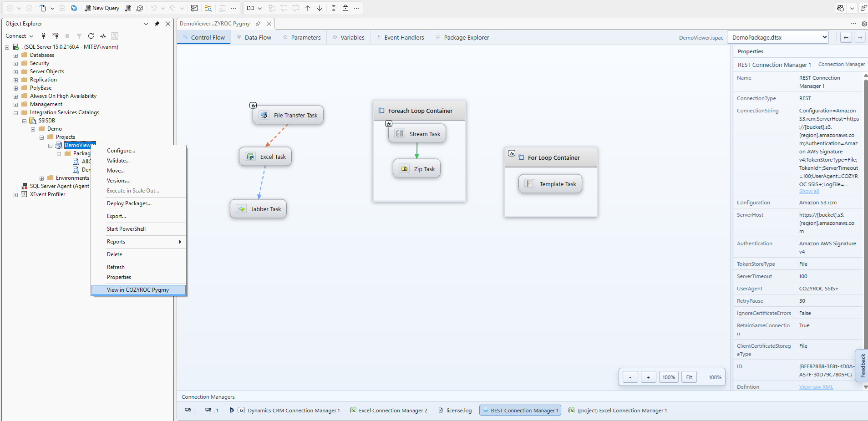Click the Undo icon in toolbar
The height and width of the screenshot is (421, 868).
[154, 8]
